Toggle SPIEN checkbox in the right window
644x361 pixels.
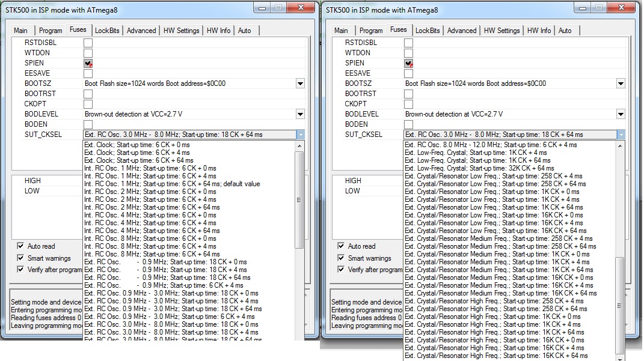(408, 63)
